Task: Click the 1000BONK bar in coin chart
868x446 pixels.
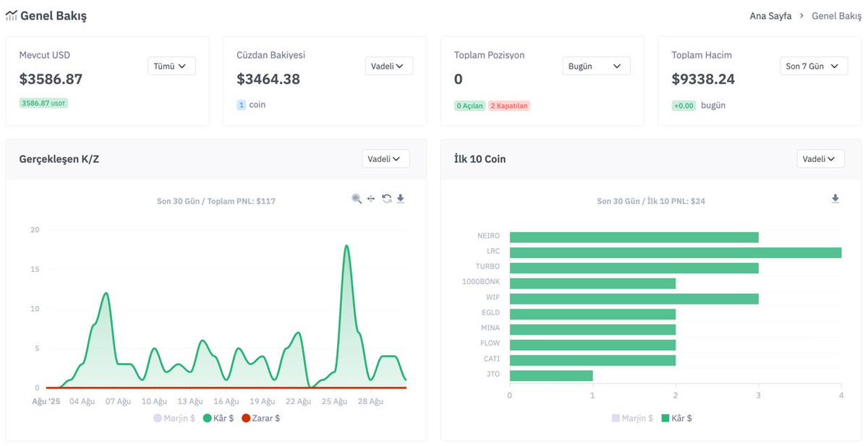Action: 592,283
